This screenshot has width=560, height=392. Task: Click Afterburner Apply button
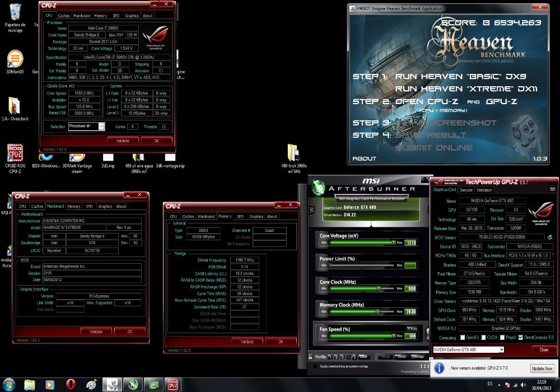pos(385,357)
